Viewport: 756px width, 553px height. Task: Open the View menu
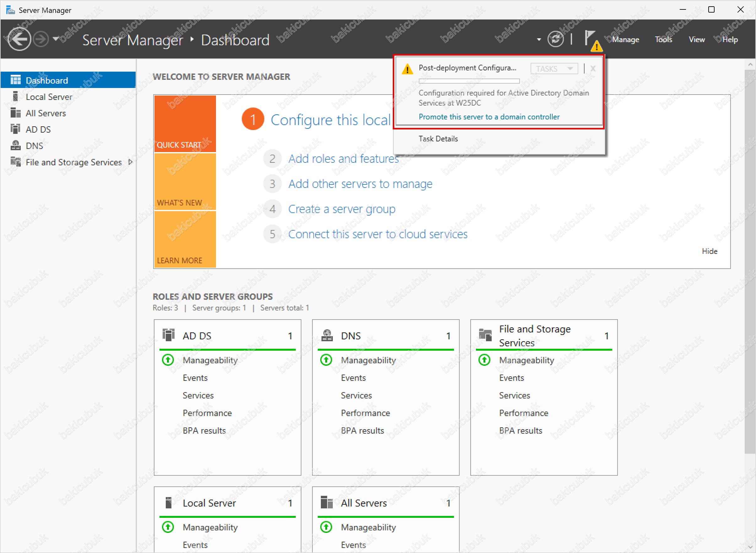696,40
